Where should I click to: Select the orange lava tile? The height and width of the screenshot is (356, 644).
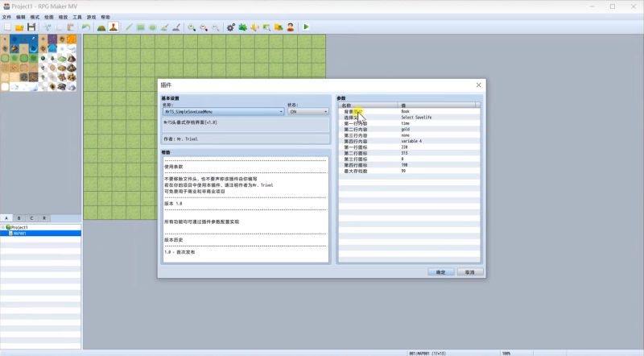[72, 39]
